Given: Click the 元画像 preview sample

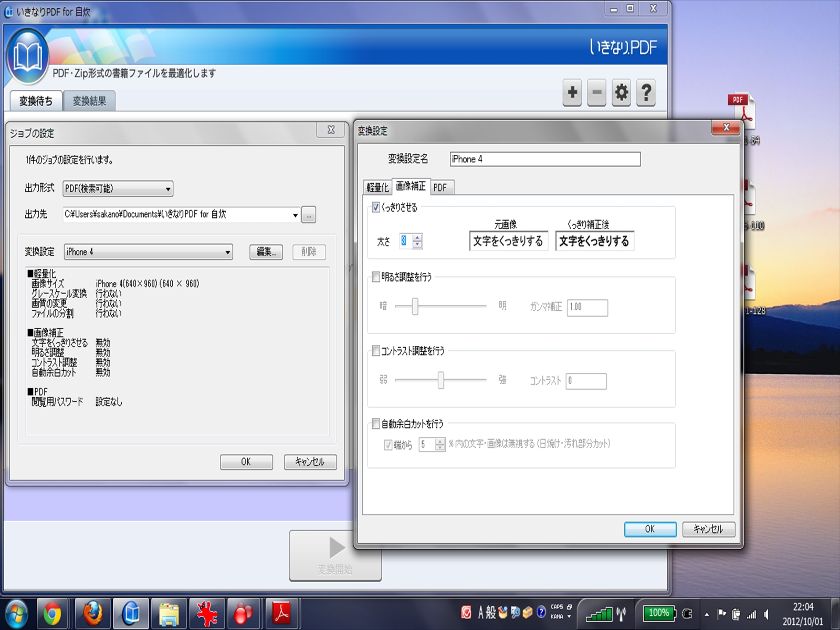Looking at the screenshot, I should tap(508, 241).
